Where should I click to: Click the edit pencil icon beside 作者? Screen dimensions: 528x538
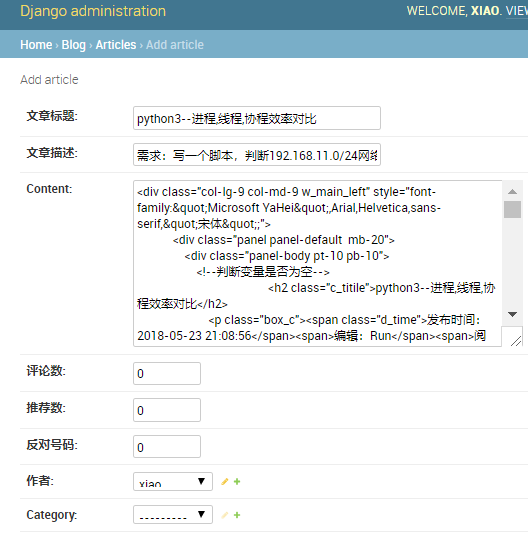(225, 482)
